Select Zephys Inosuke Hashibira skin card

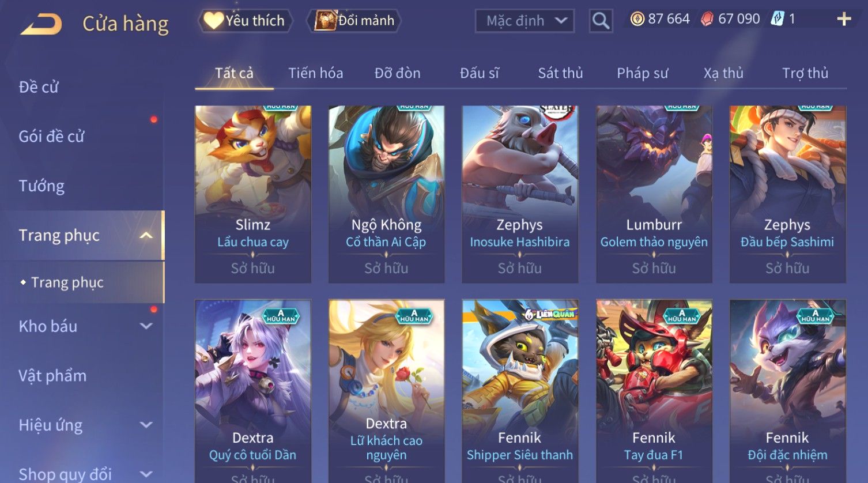[520, 194]
